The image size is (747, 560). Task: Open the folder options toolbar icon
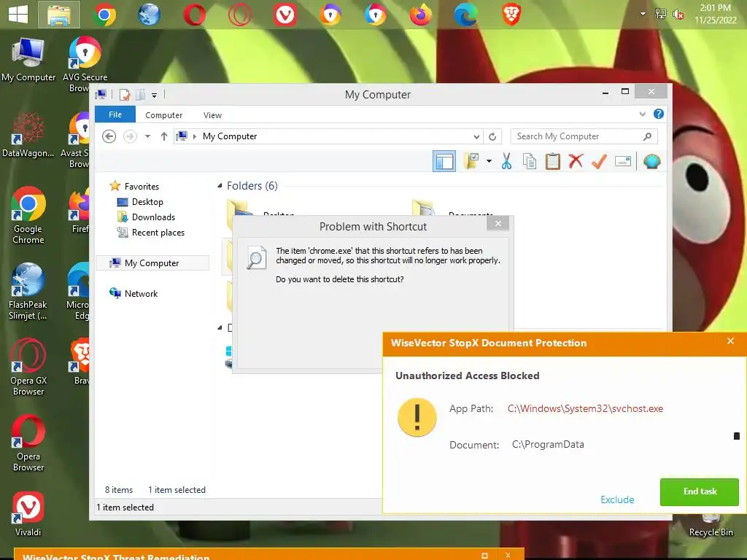point(471,161)
